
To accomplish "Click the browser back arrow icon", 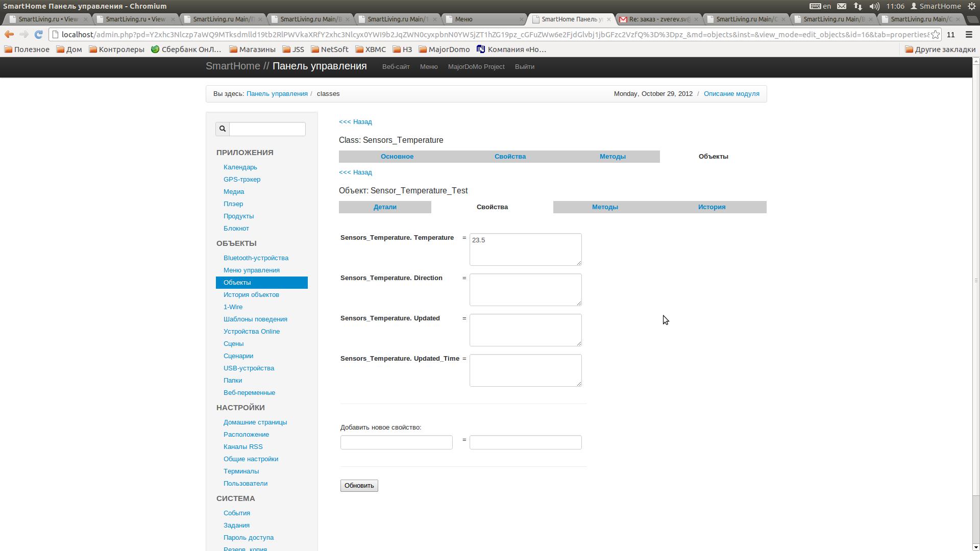I will coord(9,35).
